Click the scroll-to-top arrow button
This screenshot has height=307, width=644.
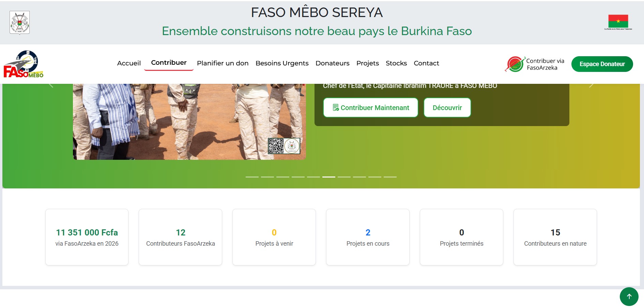(629, 296)
